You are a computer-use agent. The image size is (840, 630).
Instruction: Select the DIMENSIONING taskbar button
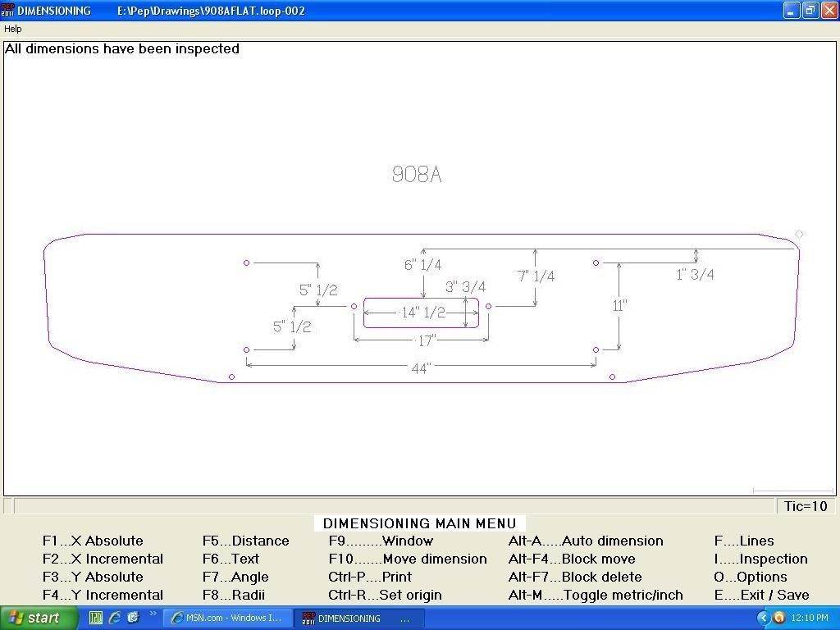point(360,619)
